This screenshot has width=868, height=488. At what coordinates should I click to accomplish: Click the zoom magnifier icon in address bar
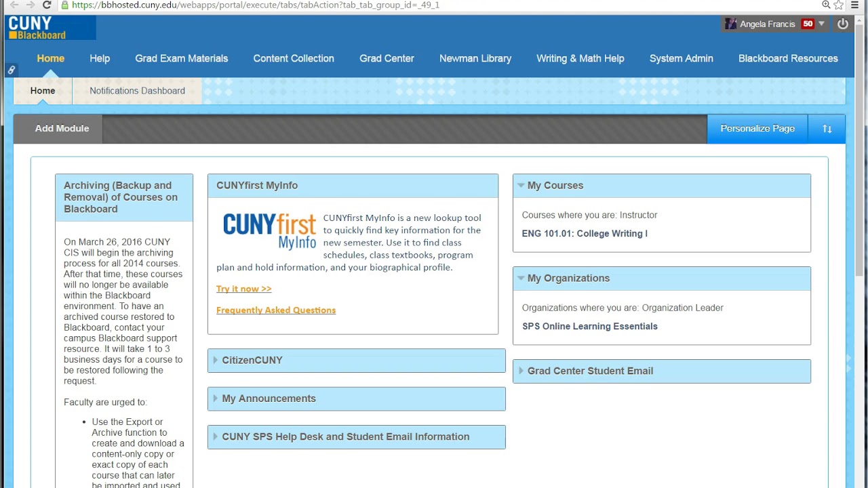[x=826, y=5]
